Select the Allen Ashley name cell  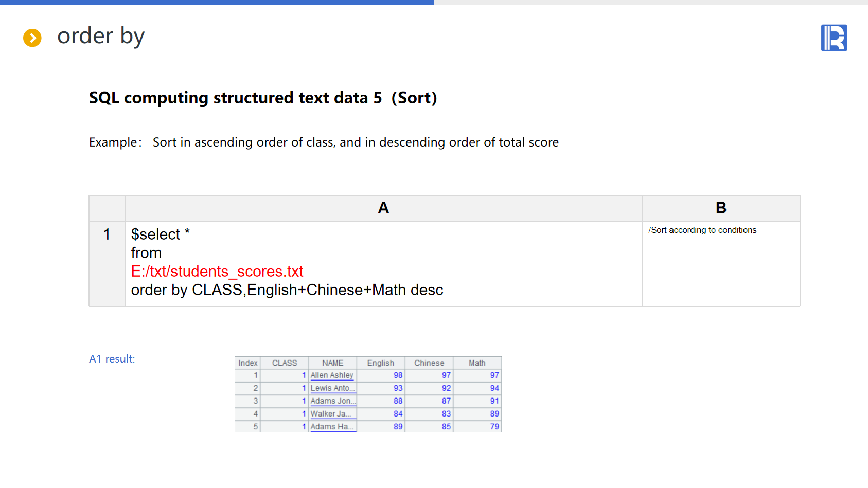(332, 375)
